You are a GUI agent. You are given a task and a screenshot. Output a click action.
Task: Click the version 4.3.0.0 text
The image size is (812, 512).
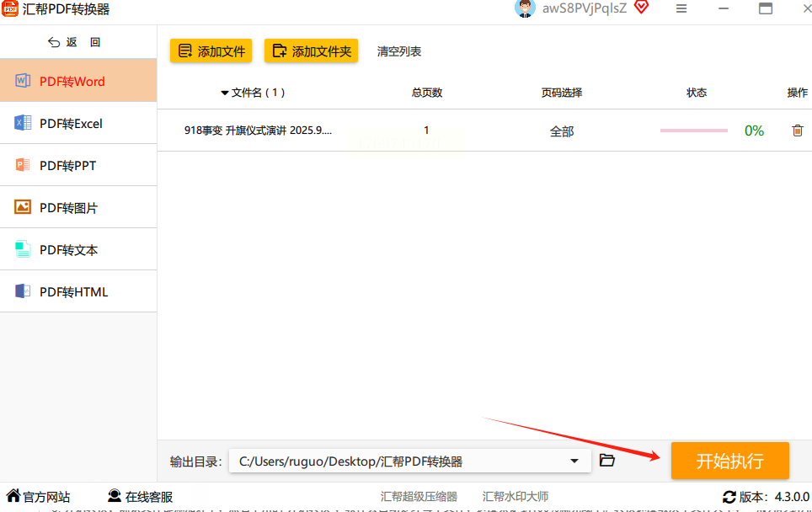coord(792,497)
